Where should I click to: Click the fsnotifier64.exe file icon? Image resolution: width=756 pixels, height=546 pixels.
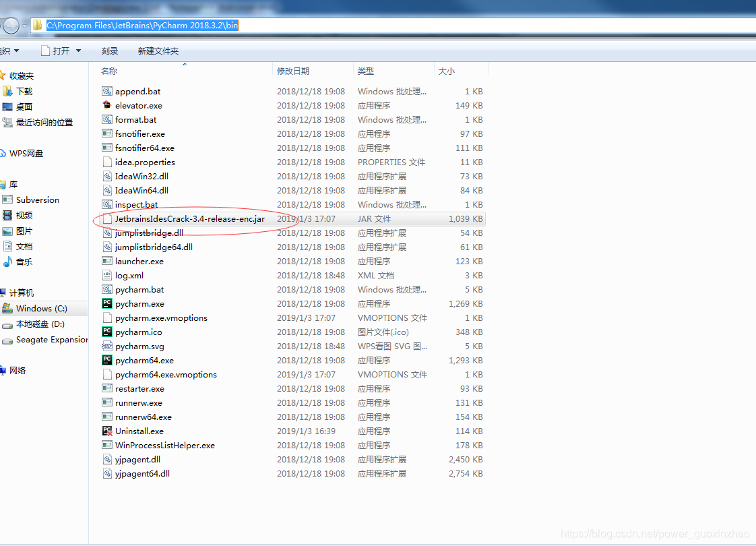coord(107,148)
